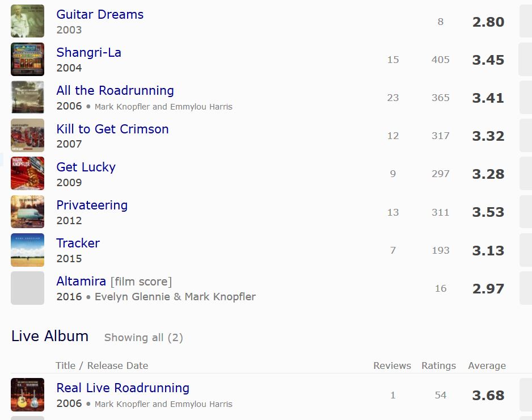Open the Shangri-La album page

point(88,52)
